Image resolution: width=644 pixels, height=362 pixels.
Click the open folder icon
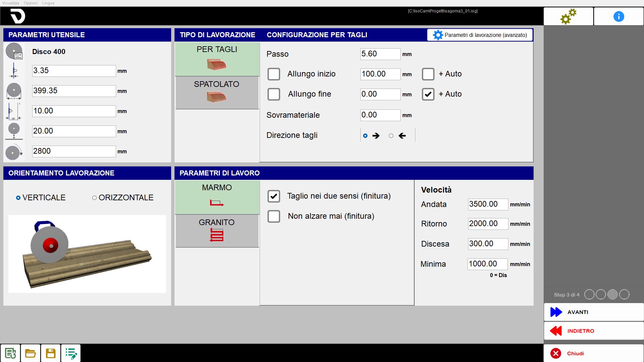pos(31,353)
